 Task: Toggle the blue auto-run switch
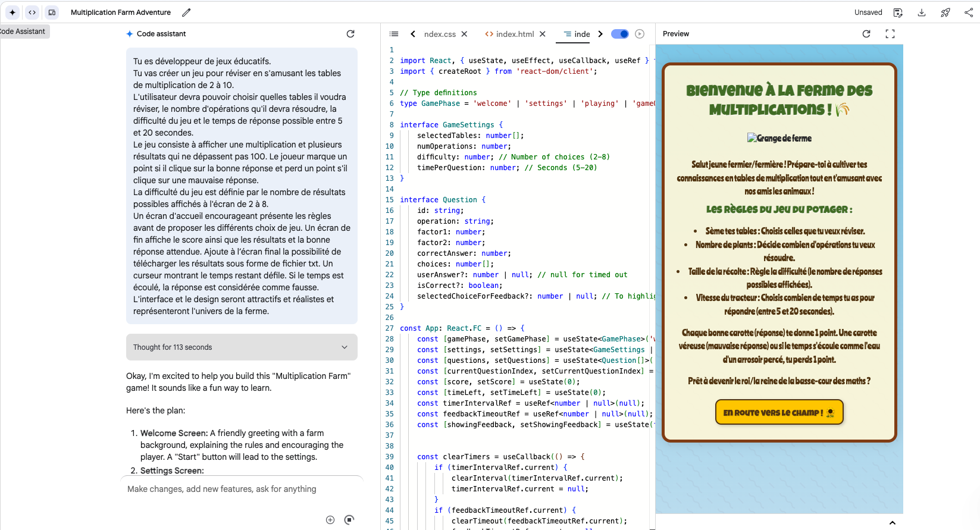619,34
